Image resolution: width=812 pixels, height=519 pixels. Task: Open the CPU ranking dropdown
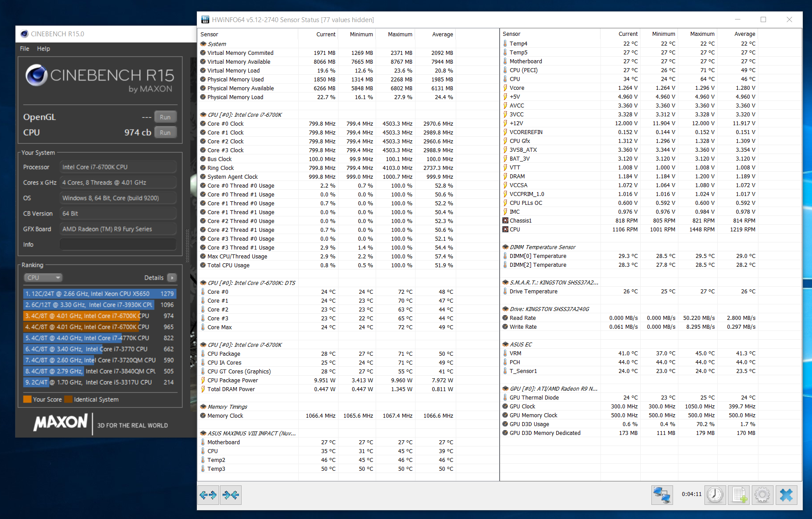click(x=43, y=277)
